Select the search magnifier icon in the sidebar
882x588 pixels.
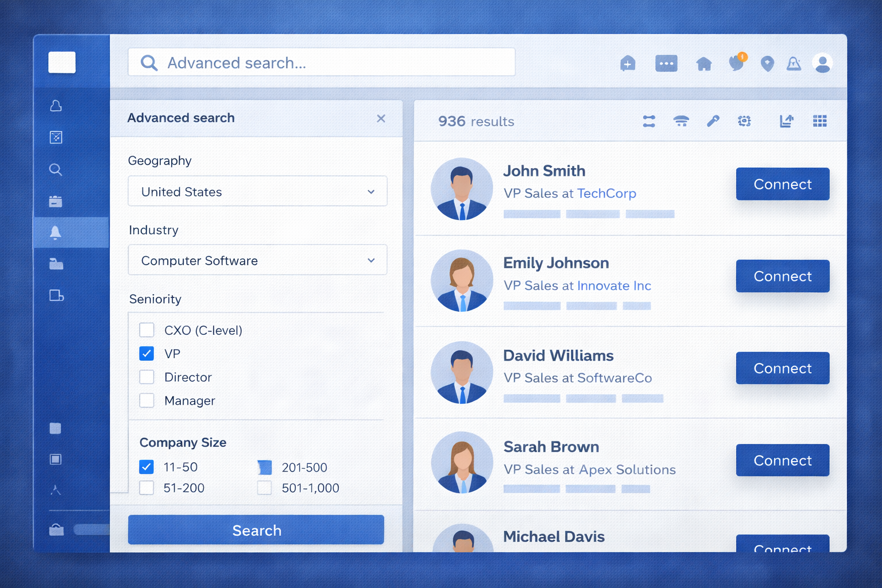pos(55,169)
